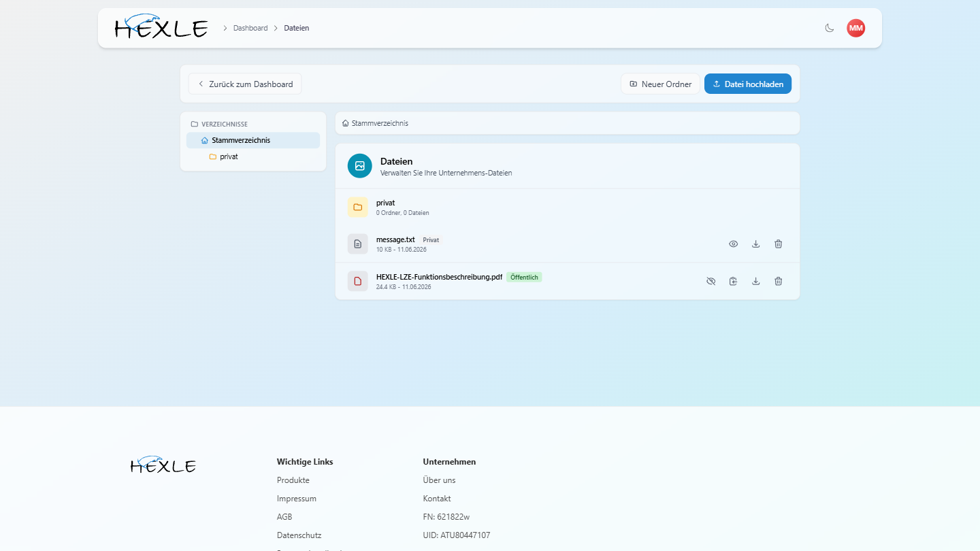The height and width of the screenshot is (551, 980).
Task: Go back with Zurück zum Dashboard
Action: pos(245,84)
